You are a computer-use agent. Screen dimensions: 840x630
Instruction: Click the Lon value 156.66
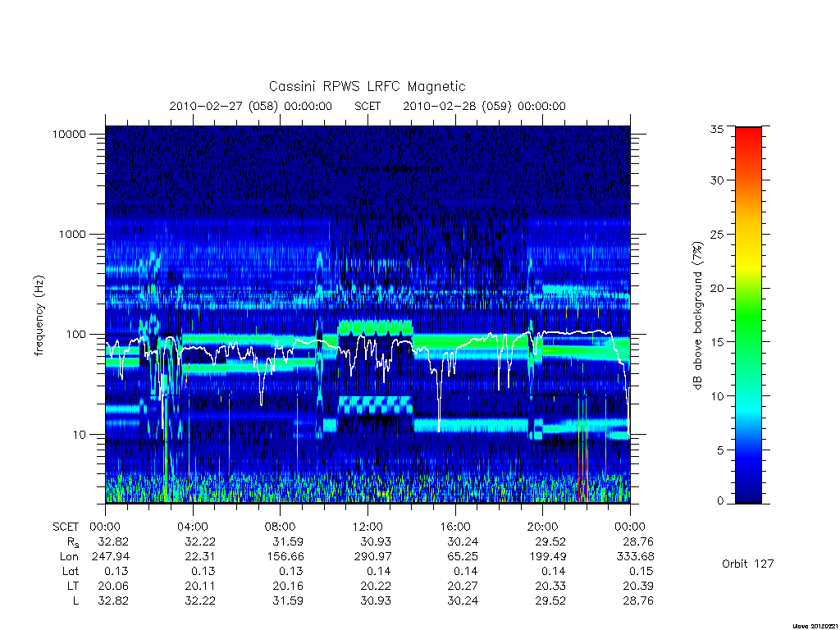point(285,557)
